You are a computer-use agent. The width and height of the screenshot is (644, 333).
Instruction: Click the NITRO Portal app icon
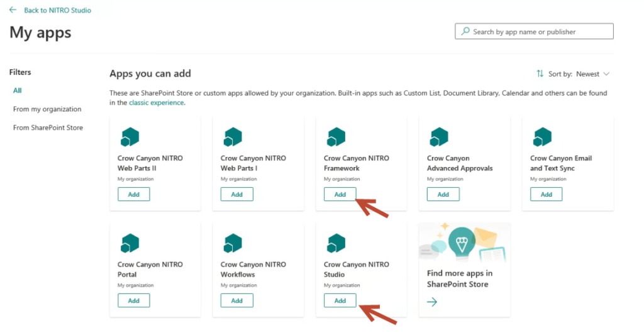[130, 243]
